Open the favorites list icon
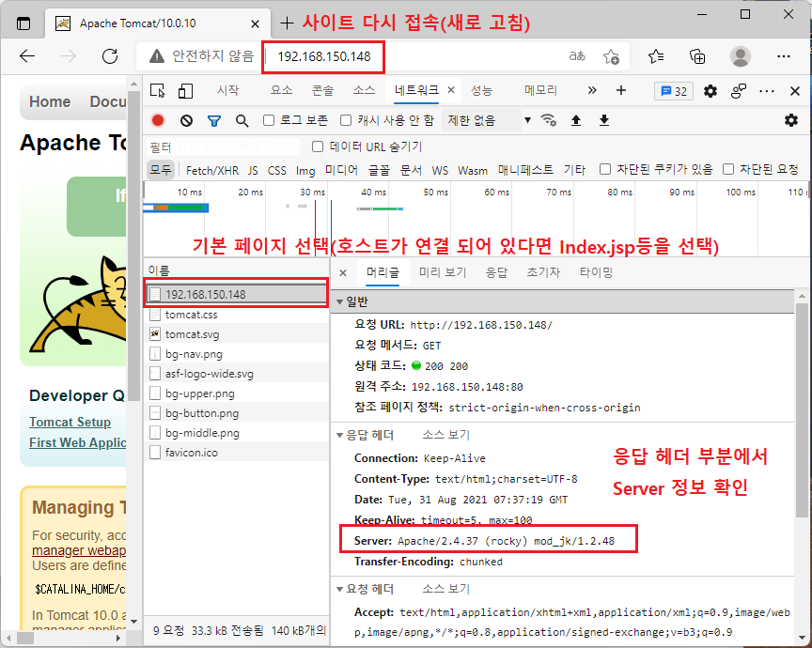812x648 pixels. click(656, 56)
